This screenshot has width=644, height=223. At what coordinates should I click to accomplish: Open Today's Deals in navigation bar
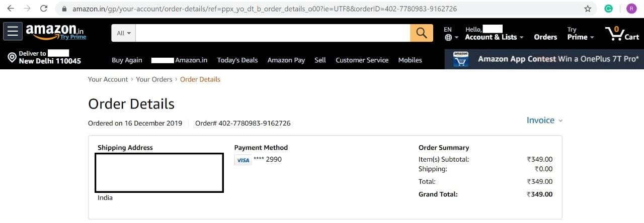pyautogui.click(x=237, y=60)
